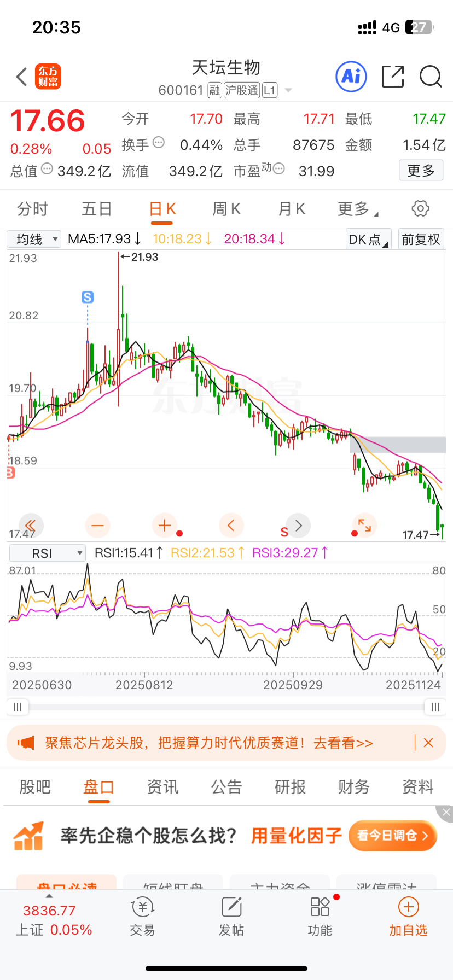Expand 上证 index bar arrow
This screenshot has height=980, width=453.
pyautogui.click(x=49, y=896)
